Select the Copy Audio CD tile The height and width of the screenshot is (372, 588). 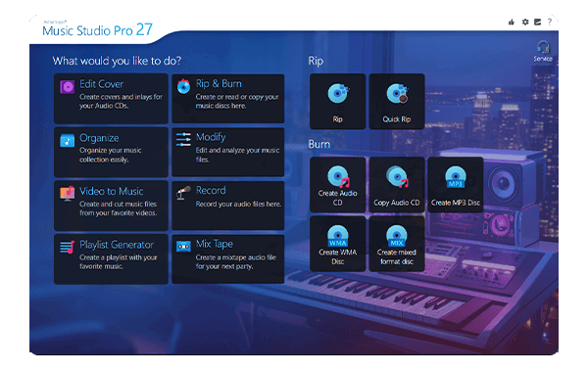[x=397, y=185]
